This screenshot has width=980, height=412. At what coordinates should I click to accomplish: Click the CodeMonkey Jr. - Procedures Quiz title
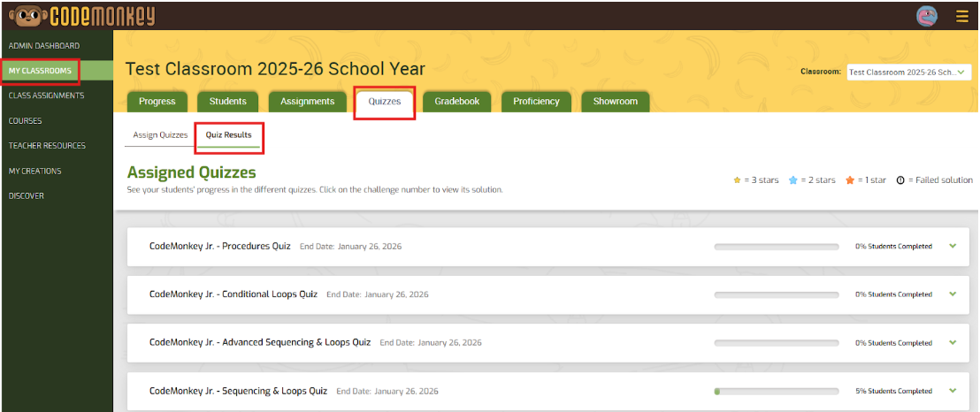click(x=220, y=247)
